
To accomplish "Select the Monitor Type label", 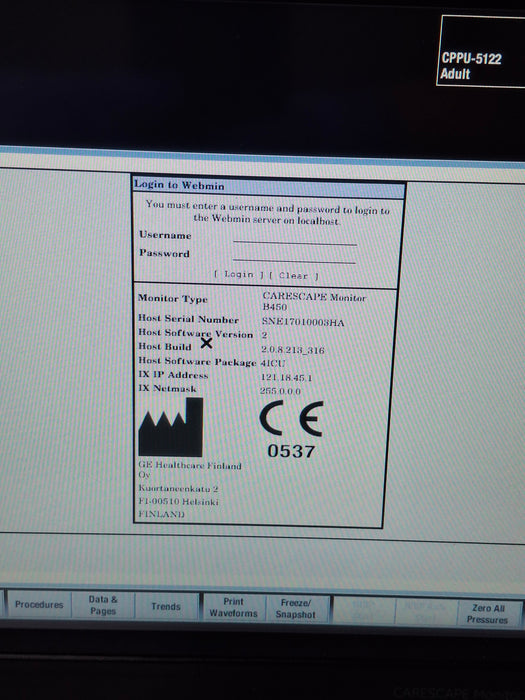I will pyautogui.click(x=173, y=298).
